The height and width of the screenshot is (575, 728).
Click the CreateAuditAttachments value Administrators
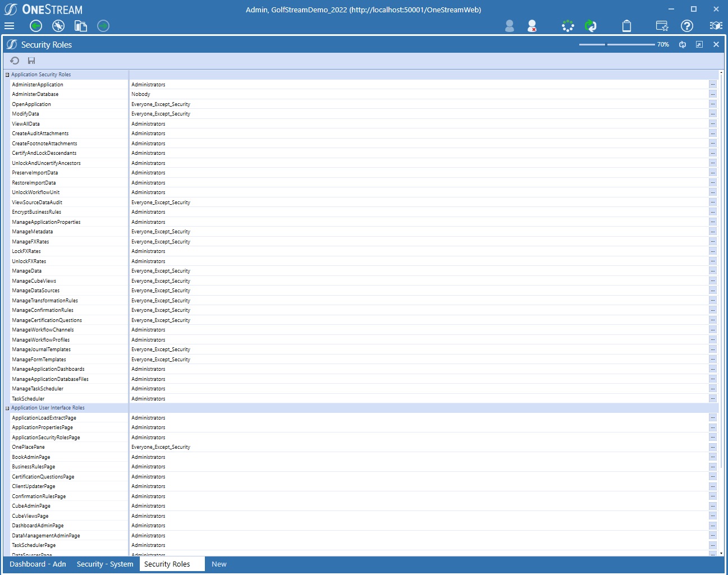click(x=148, y=134)
